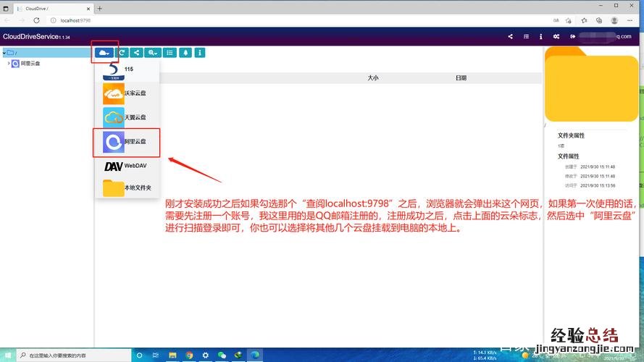Select 115 cloud drive from menu
Image resolution: width=644 pixels, height=362 pixels.
[x=127, y=70]
